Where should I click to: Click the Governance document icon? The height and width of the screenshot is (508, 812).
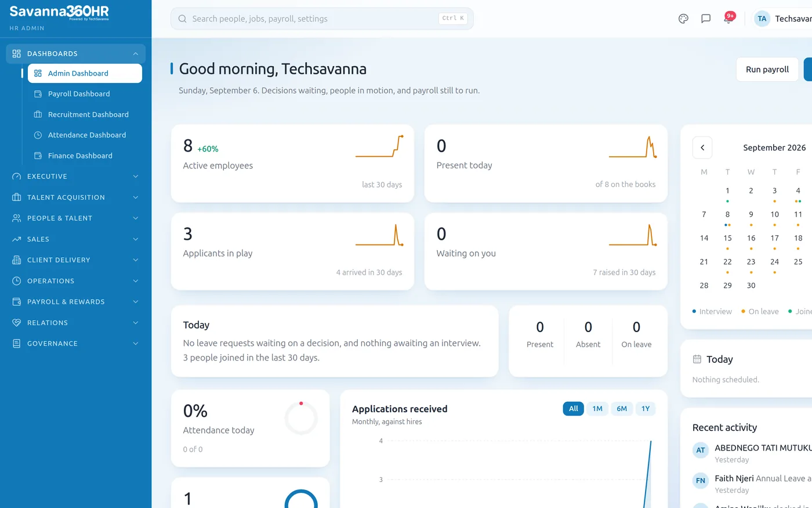click(x=16, y=344)
